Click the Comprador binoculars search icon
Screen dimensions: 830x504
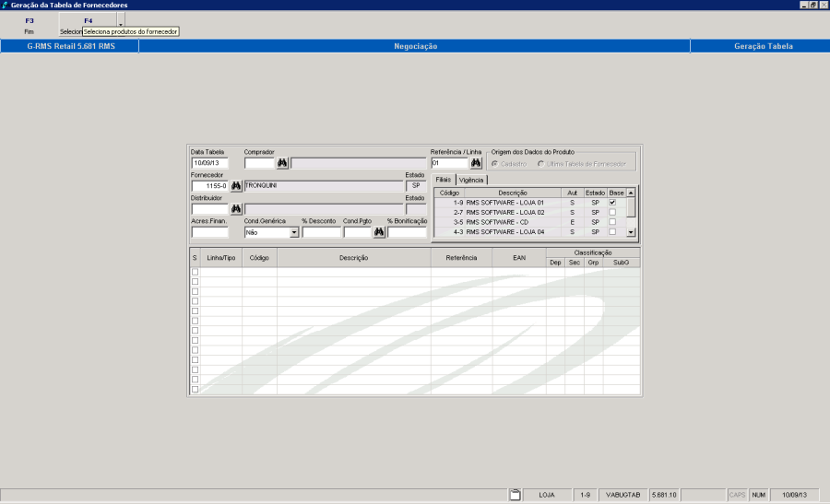click(283, 163)
